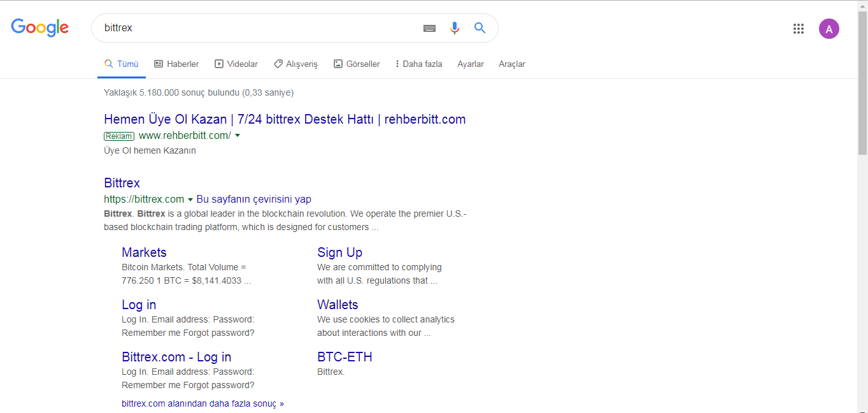The image size is (868, 413).
Task: Open the Markets sitelink
Action: point(144,252)
